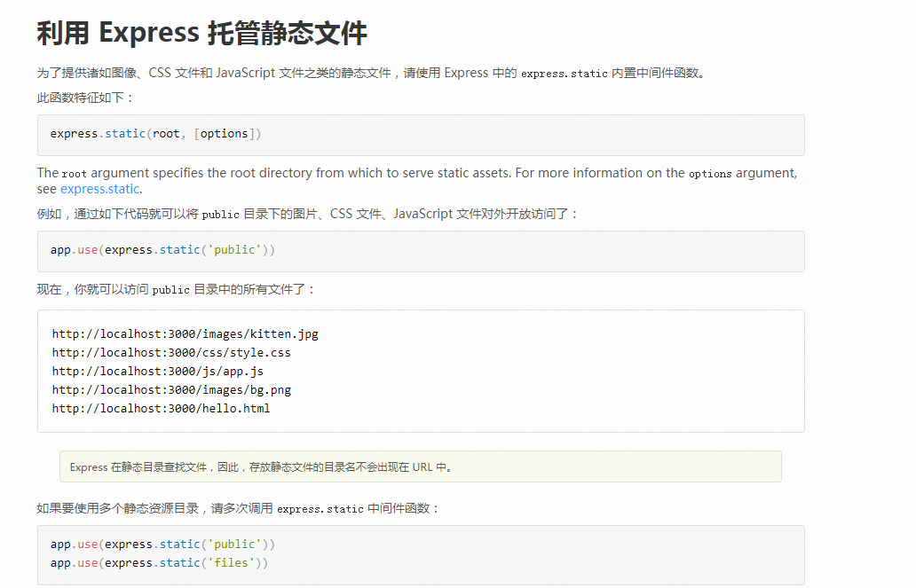
Task: Click the note about static directory names
Action: click(x=261, y=466)
